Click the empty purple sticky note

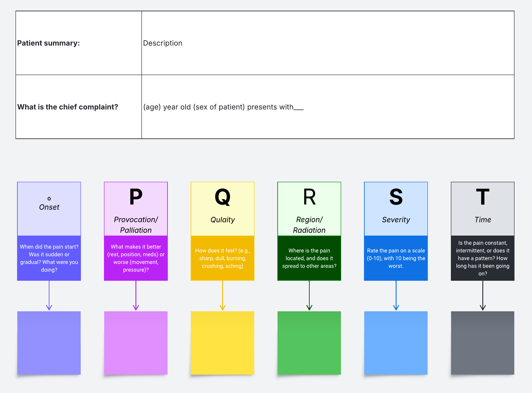tap(49, 343)
